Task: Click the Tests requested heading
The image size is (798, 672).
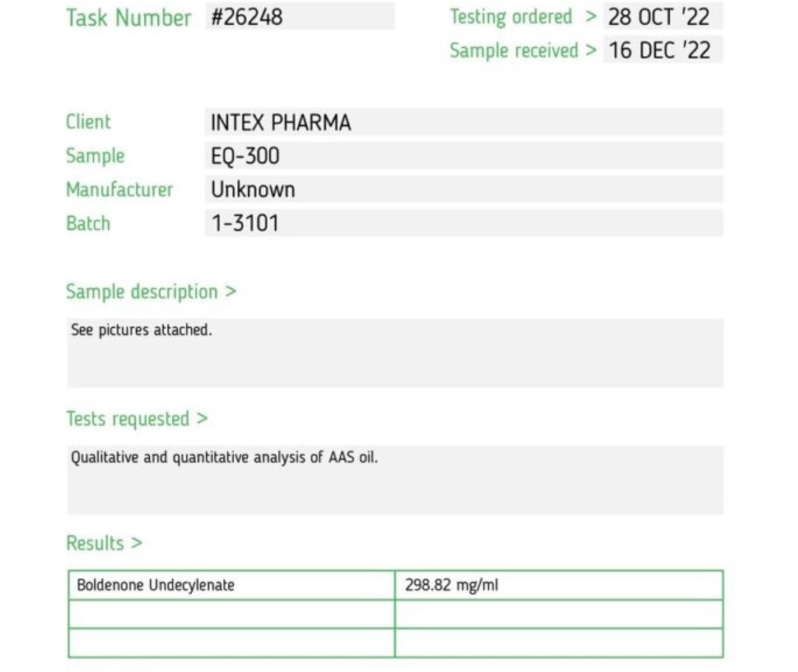Action: [137, 419]
